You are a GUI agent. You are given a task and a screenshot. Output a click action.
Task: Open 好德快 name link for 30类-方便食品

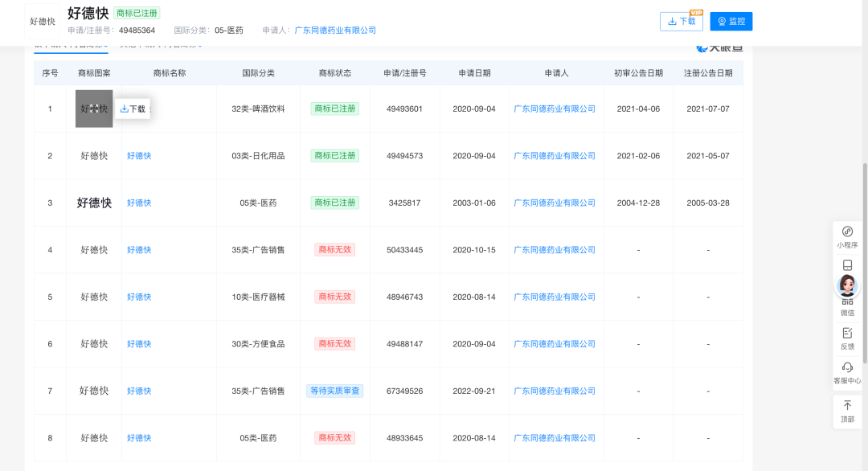tap(139, 344)
